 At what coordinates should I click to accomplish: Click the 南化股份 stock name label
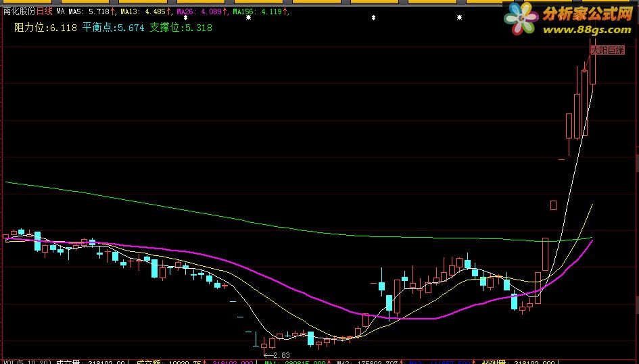click(x=20, y=11)
